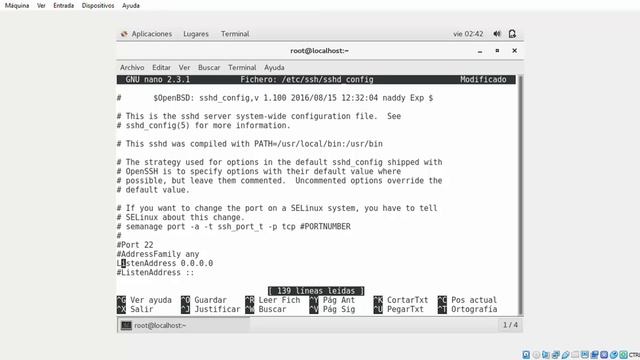
Task: Click the optical disc icon in VirtualBox status bar
Action: click(x=536, y=355)
